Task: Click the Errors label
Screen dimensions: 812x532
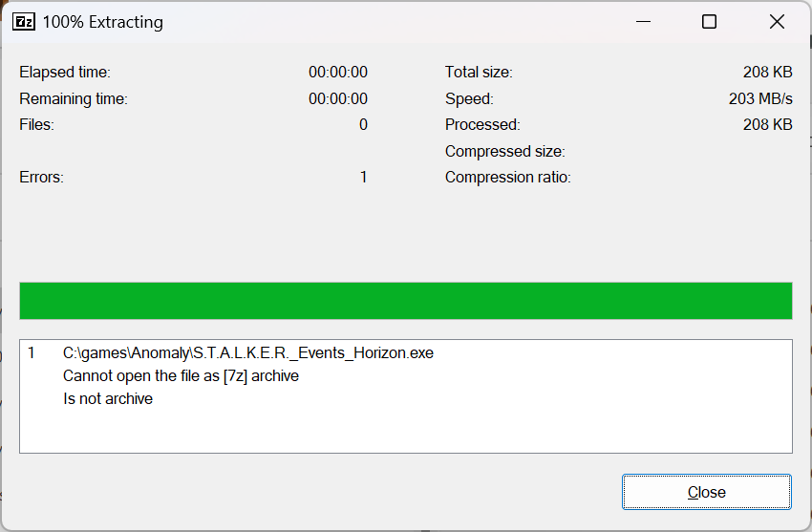Action: pyautogui.click(x=41, y=177)
